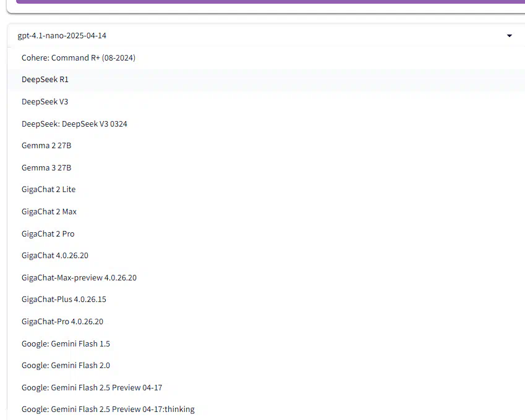Select GigaChat-Pro 4.0.26.20
525x420 pixels.
click(x=266, y=321)
